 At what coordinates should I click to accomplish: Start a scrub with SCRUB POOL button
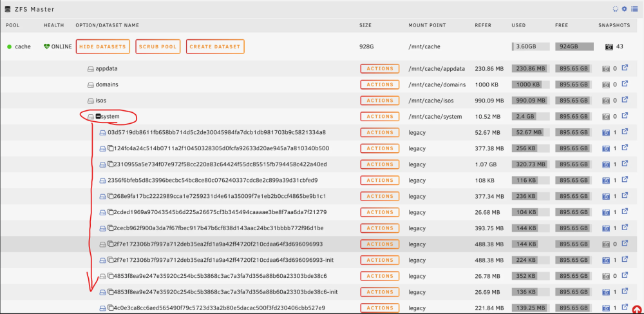pyautogui.click(x=158, y=46)
